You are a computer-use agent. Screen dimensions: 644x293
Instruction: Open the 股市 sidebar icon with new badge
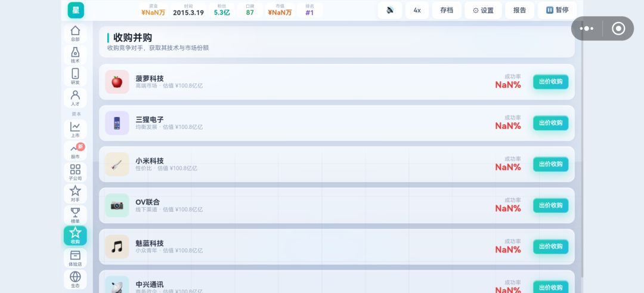point(75,151)
